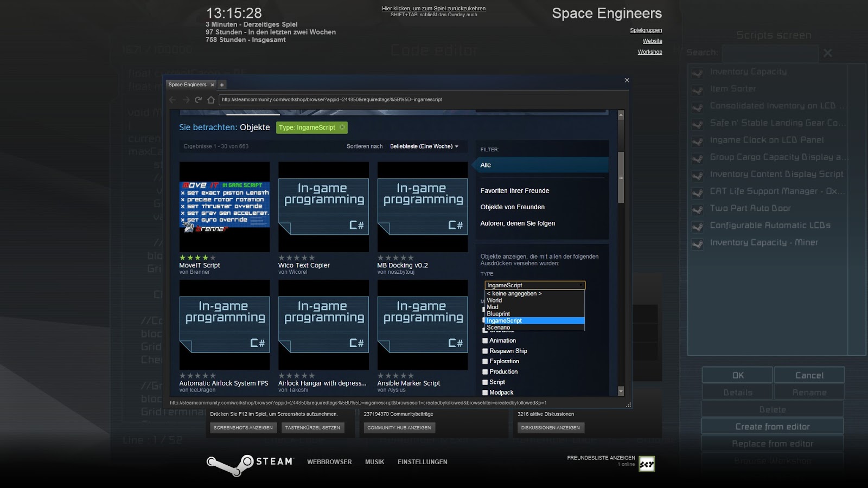This screenshot has width=868, height=488.
Task: Select Favoriten Ihrer Freunde filter
Action: [515, 191]
